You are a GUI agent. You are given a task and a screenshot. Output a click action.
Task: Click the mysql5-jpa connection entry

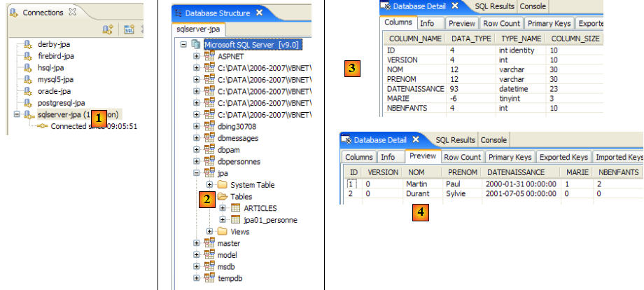point(56,79)
